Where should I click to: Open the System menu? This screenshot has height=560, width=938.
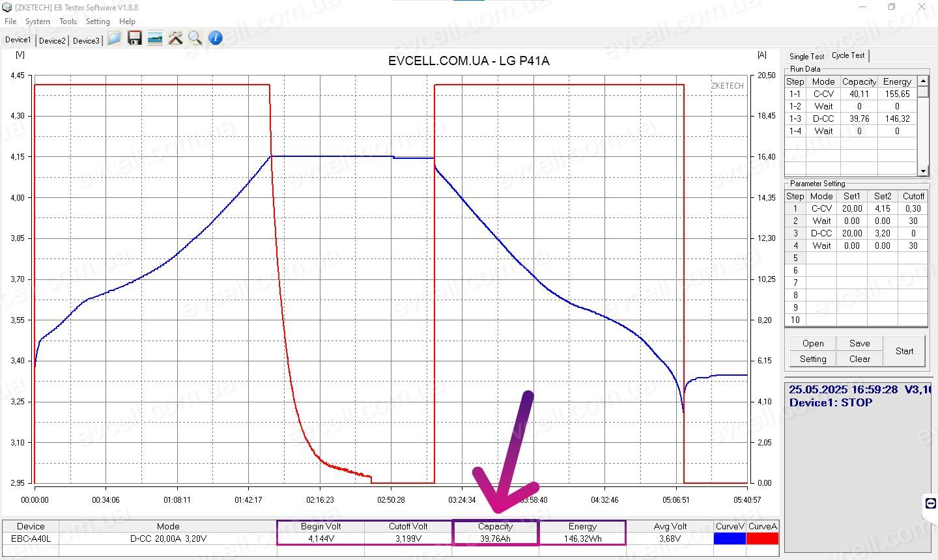coord(37,21)
